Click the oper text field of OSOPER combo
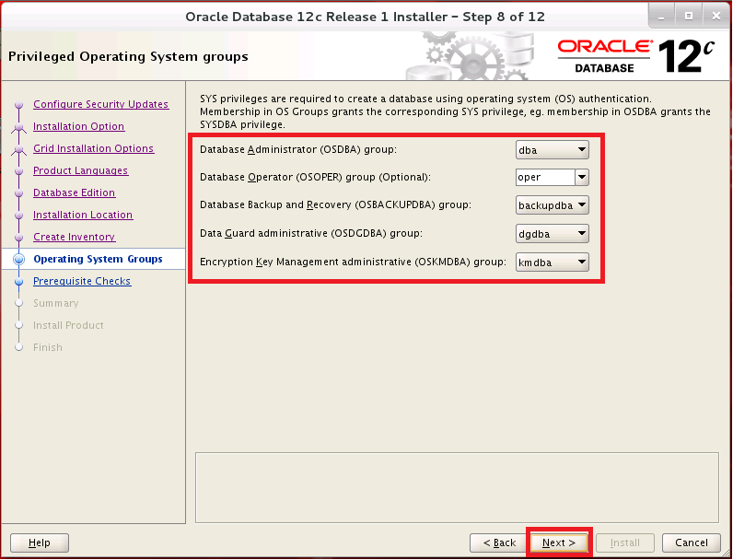Viewport: 733px width, 560px height. point(545,178)
